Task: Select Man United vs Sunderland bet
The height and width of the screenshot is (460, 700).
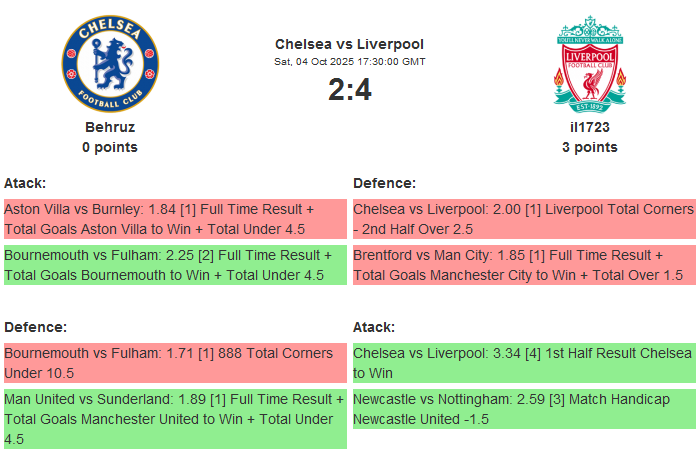Action: (174, 418)
